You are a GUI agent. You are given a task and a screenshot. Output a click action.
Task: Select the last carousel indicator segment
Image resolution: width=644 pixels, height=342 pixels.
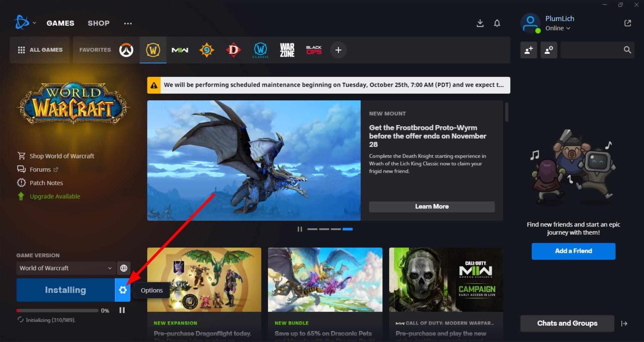click(x=348, y=229)
